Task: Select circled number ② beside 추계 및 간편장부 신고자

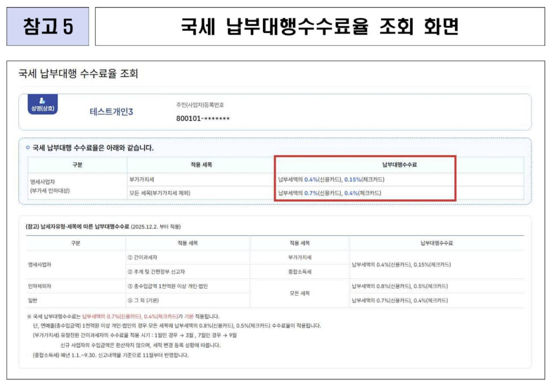Action: point(129,271)
